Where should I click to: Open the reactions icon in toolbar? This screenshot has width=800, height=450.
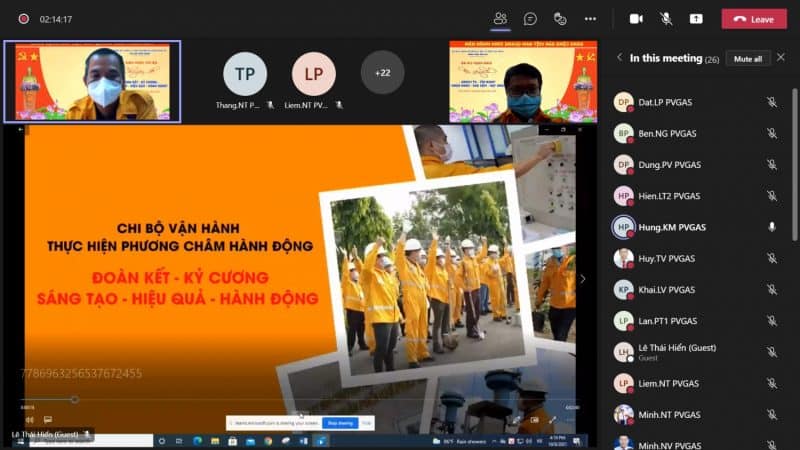(560, 19)
